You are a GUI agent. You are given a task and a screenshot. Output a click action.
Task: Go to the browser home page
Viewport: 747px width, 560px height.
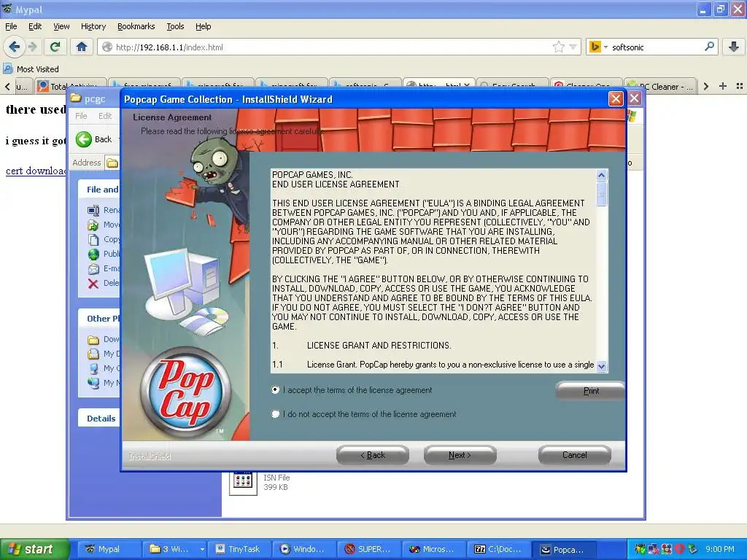tap(82, 47)
